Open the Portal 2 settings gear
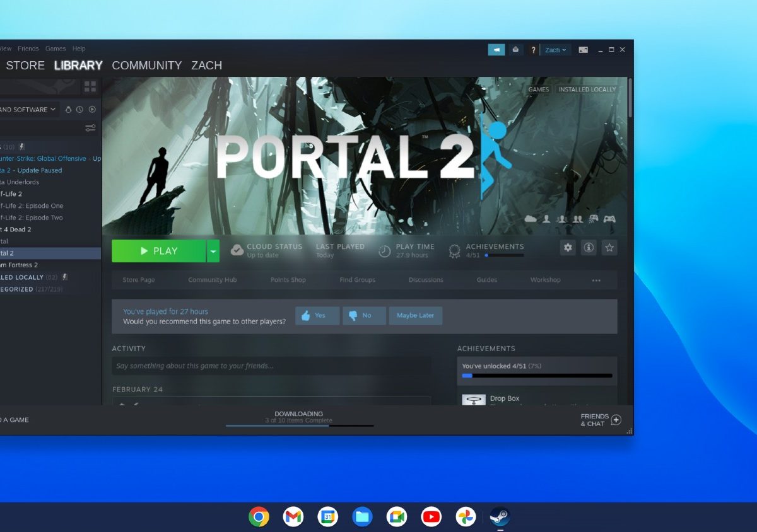This screenshot has height=532, width=757. 568,248
